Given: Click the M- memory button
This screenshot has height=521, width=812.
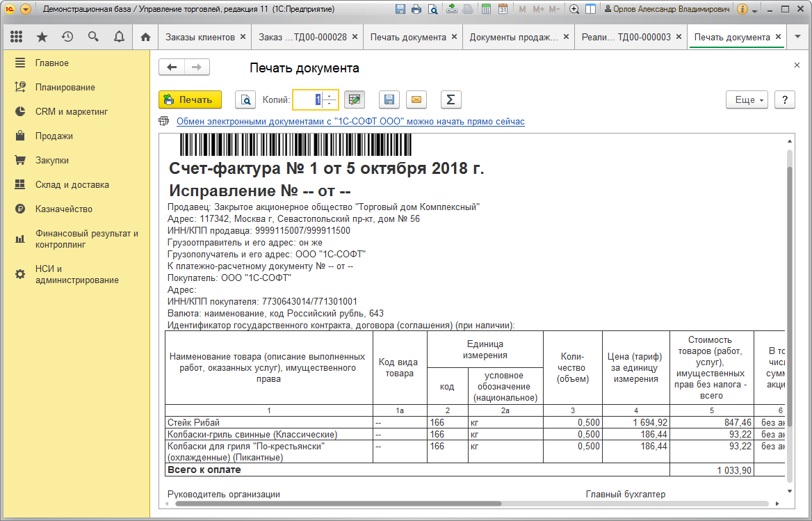Looking at the screenshot, I should [554, 9].
